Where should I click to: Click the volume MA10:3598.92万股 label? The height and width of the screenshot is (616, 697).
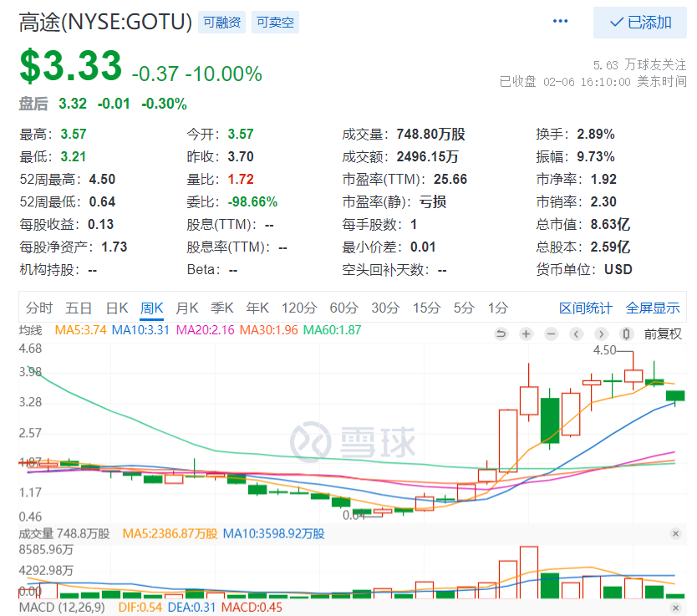tap(273, 533)
